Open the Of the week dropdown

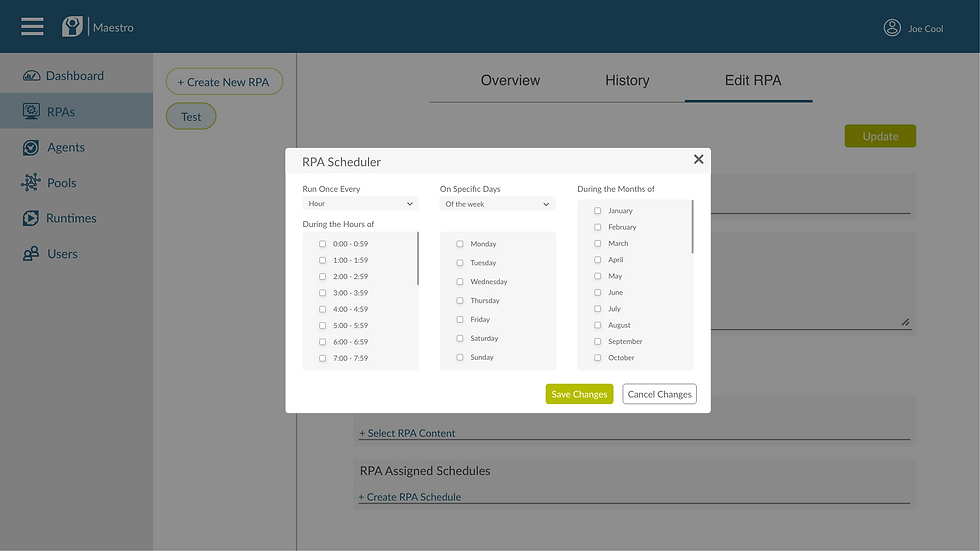tap(498, 204)
